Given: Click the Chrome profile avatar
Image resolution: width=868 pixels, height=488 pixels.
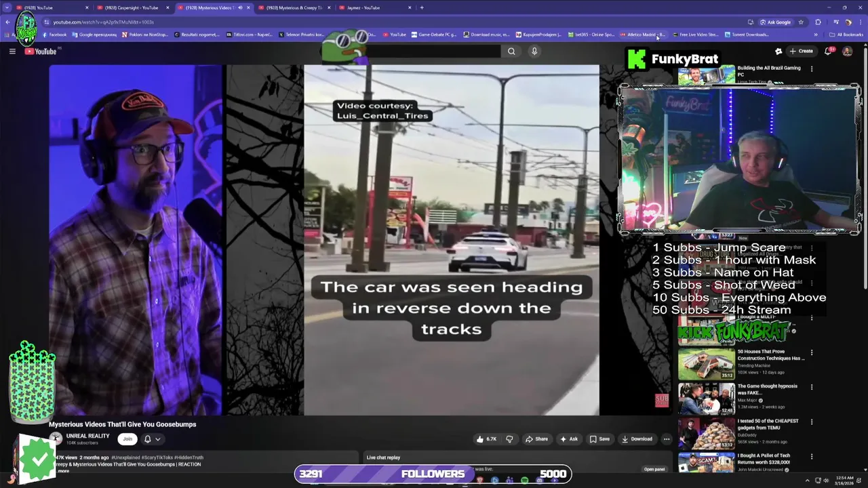Looking at the screenshot, I should pos(848,22).
